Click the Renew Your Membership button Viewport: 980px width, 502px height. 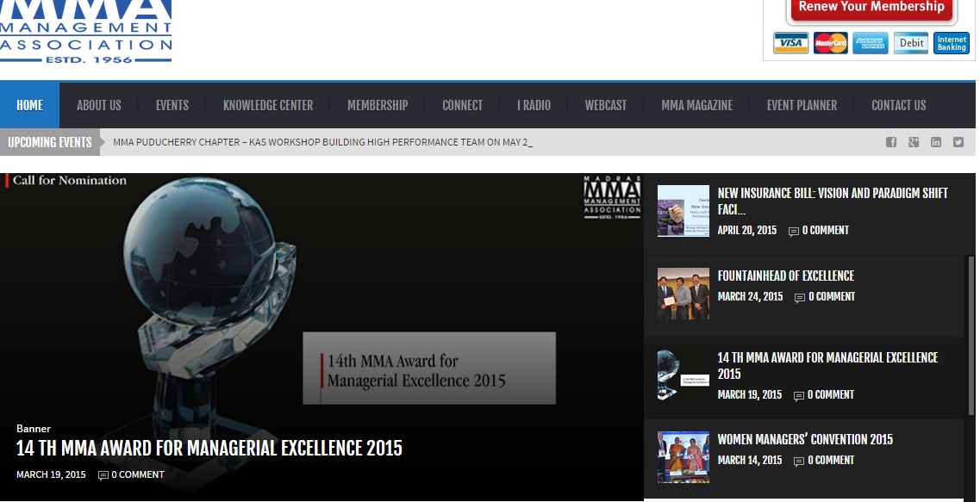(x=871, y=9)
